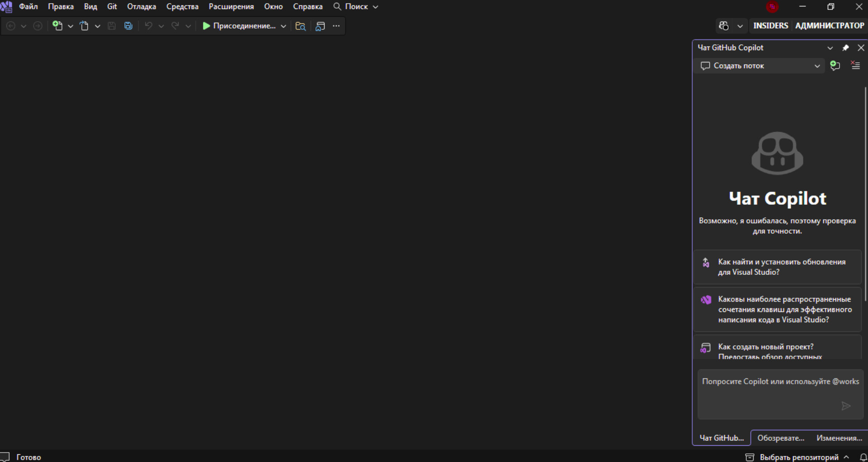Click the Open File toolbar icon
Image resolution: width=868 pixels, height=462 pixels.
(x=84, y=26)
